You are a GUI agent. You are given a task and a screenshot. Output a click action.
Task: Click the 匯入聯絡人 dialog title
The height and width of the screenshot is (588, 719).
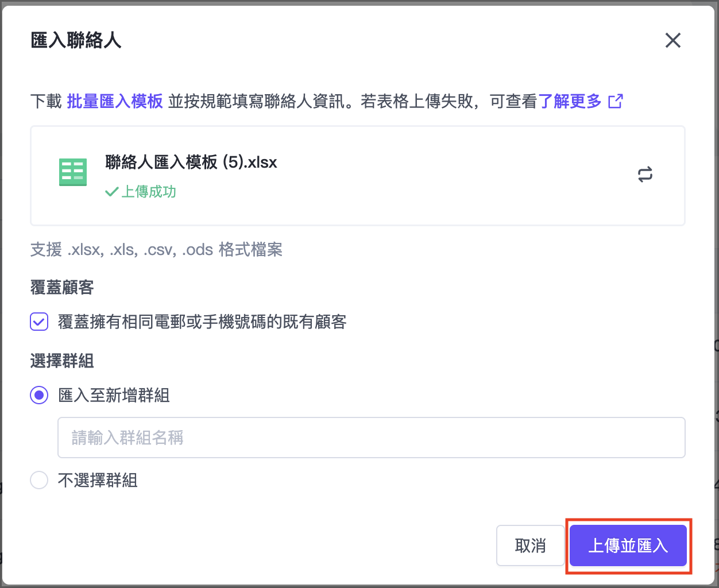76,40
